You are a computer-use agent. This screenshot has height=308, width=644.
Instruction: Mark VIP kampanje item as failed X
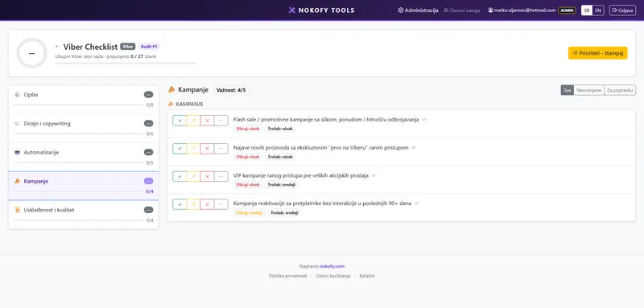tap(208, 176)
